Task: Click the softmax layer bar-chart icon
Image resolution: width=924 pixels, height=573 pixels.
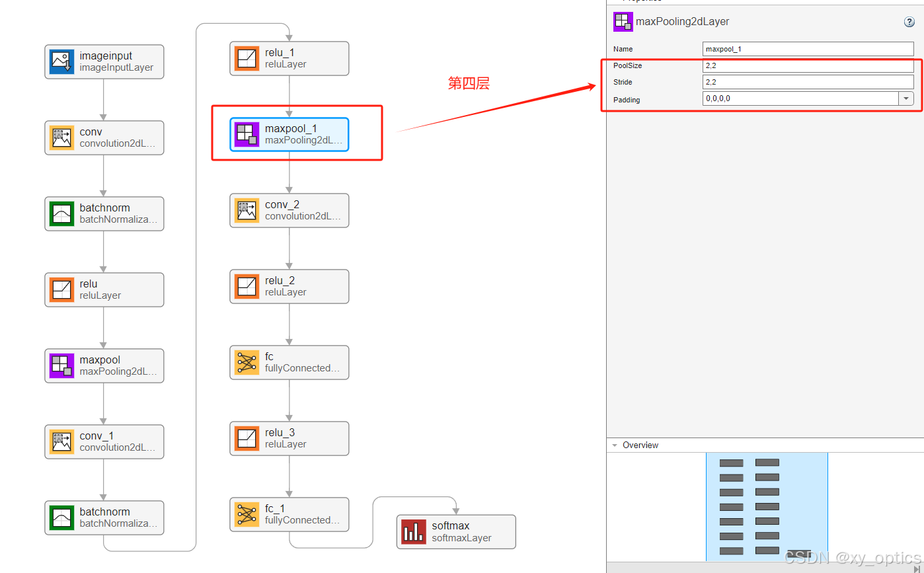Action: 414,531
